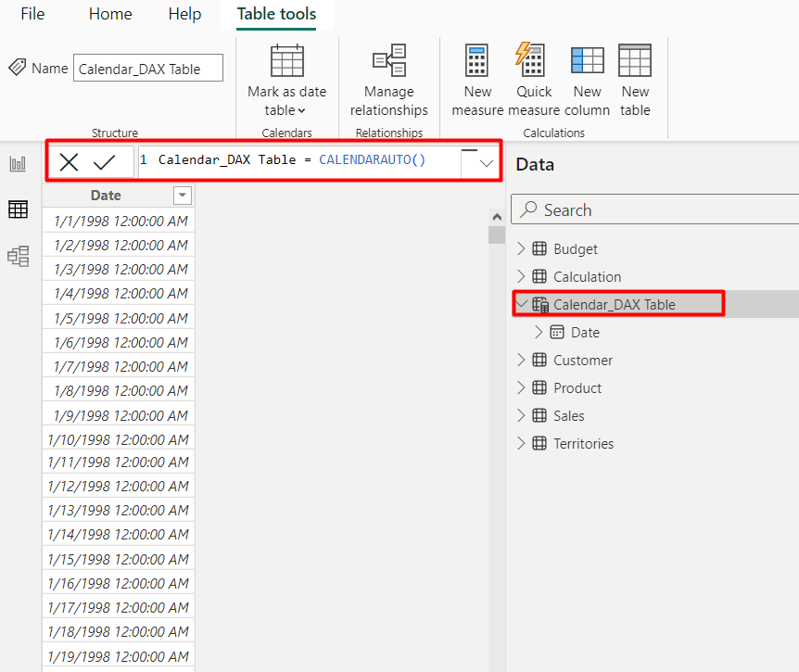
Task: Cancel the formula with the X icon
Action: point(69,162)
